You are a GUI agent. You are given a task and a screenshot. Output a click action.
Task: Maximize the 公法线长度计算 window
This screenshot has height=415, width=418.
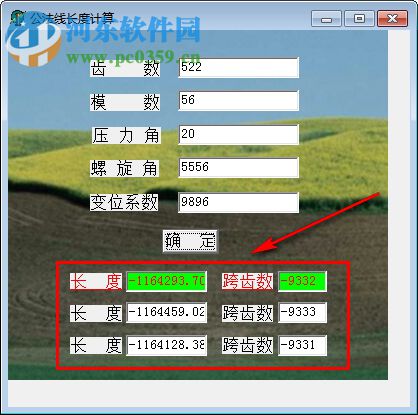[359, 19]
